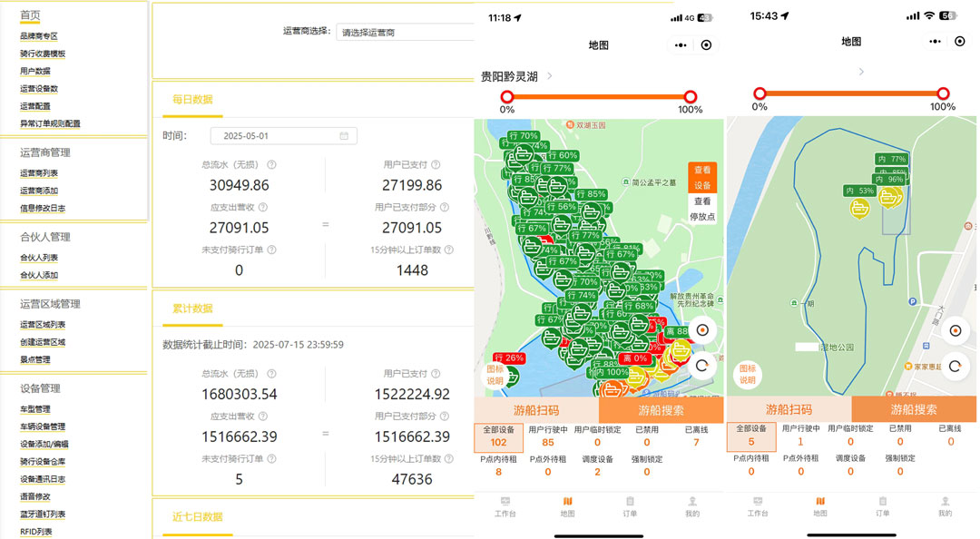Tap mini-program close target icon on right phone
Image resolution: width=980 pixels, height=539 pixels.
click(960, 41)
